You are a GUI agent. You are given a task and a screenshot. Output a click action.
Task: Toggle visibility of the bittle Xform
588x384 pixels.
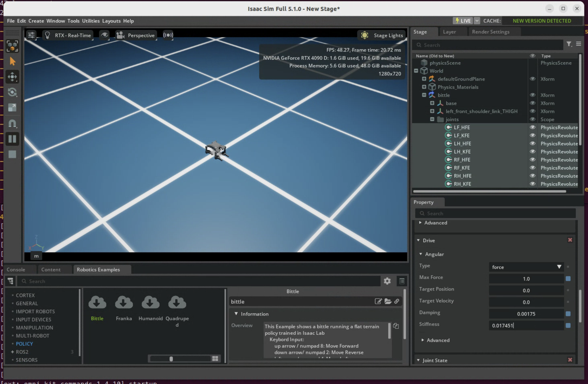[532, 95]
